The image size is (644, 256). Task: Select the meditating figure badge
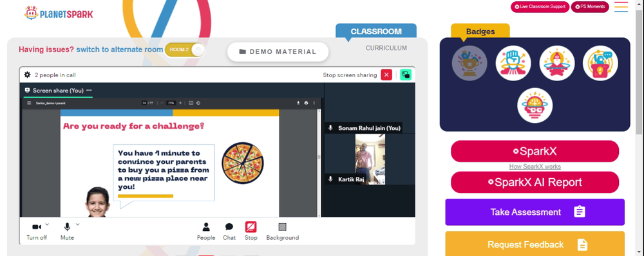point(556,63)
